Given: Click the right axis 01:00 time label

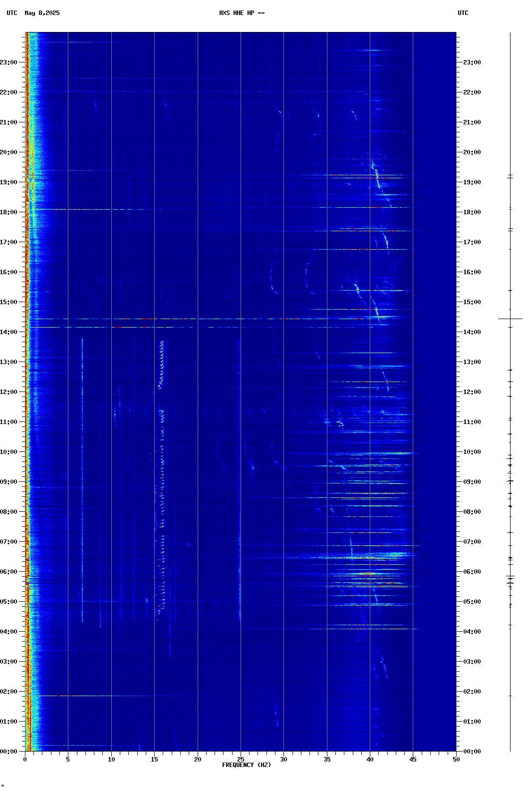Looking at the screenshot, I should tap(472, 722).
